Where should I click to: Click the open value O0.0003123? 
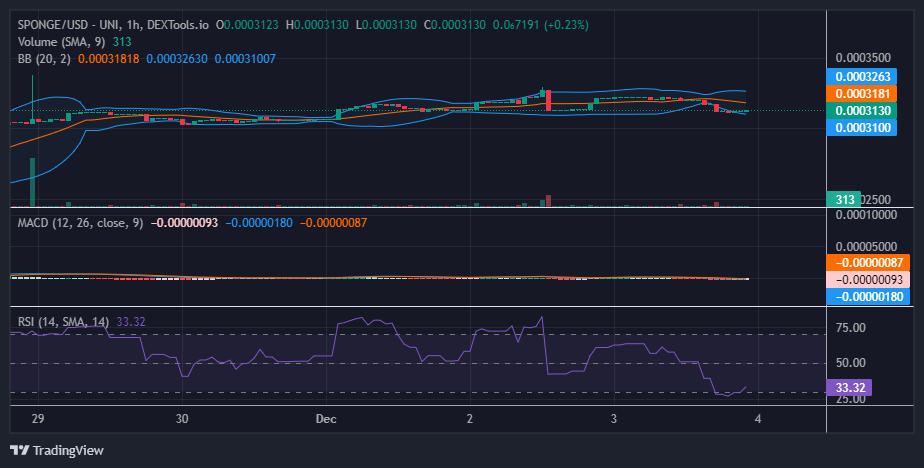click(248, 25)
